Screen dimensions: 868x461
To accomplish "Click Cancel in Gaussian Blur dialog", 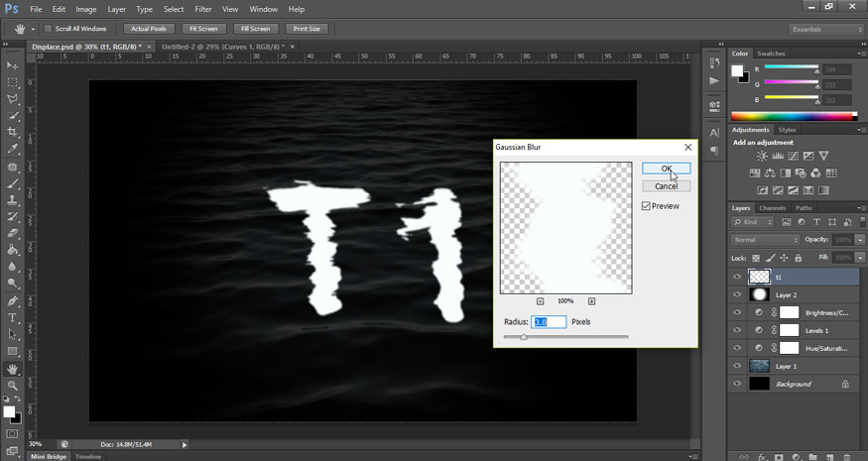I will [666, 185].
